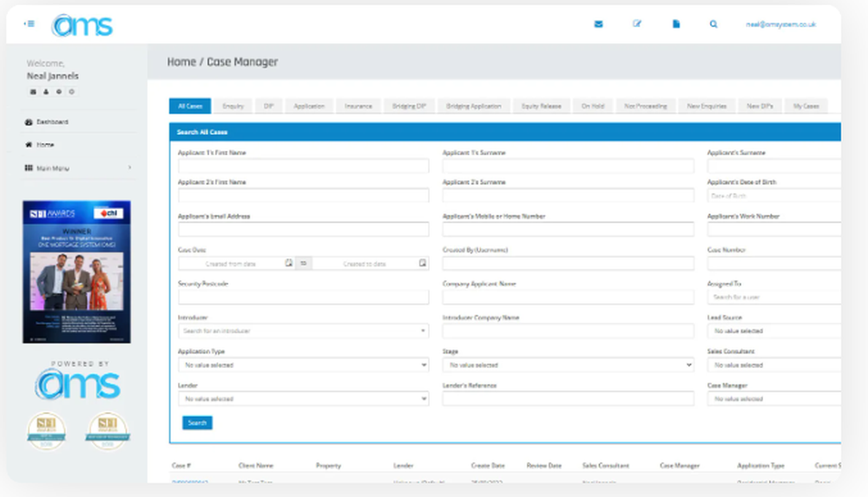Click Applicant 1's First Name field
The width and height of the screenshot is (868, 497).
coord(303,166)
